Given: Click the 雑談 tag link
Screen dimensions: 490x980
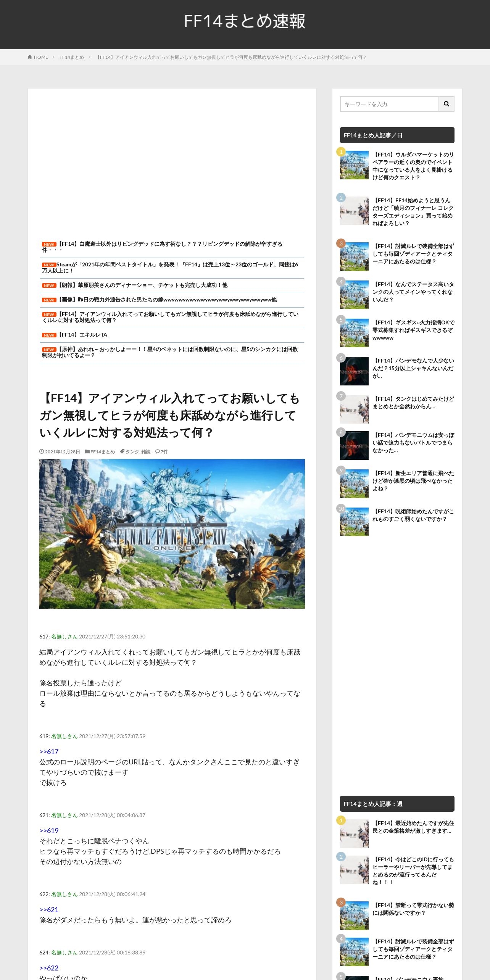Looking at the screenshot, I should (146, 451).
